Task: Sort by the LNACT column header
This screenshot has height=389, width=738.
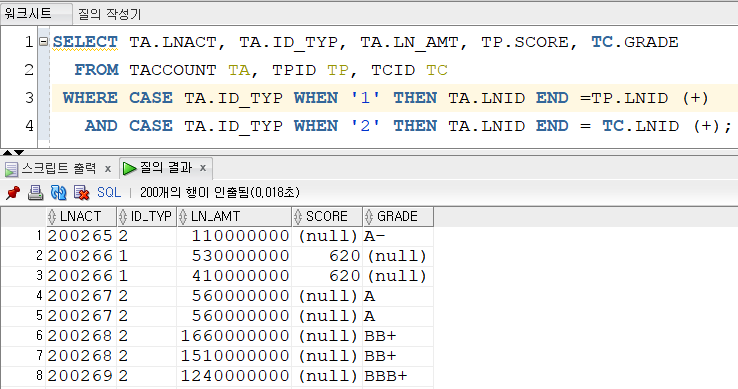Action: click(81, 217)
